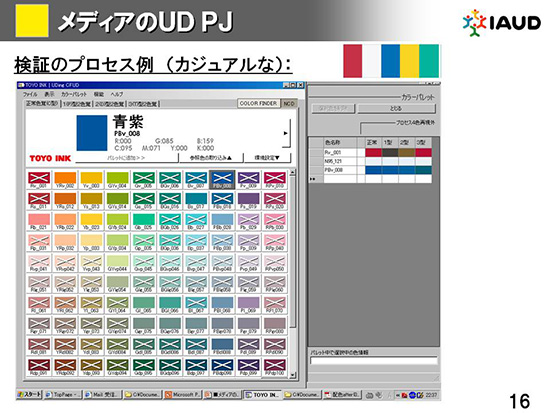Pick the YRs_012 swatch

click(65, 201)
